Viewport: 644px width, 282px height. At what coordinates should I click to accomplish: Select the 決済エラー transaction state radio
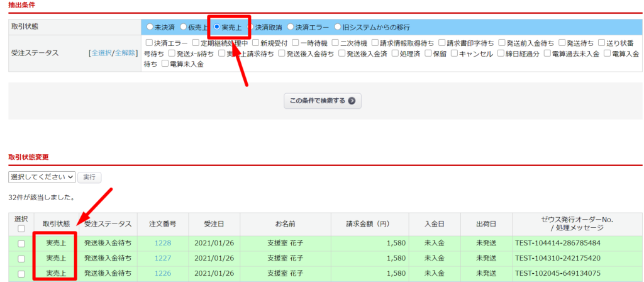pyautogui.click(x=291, y=27)
